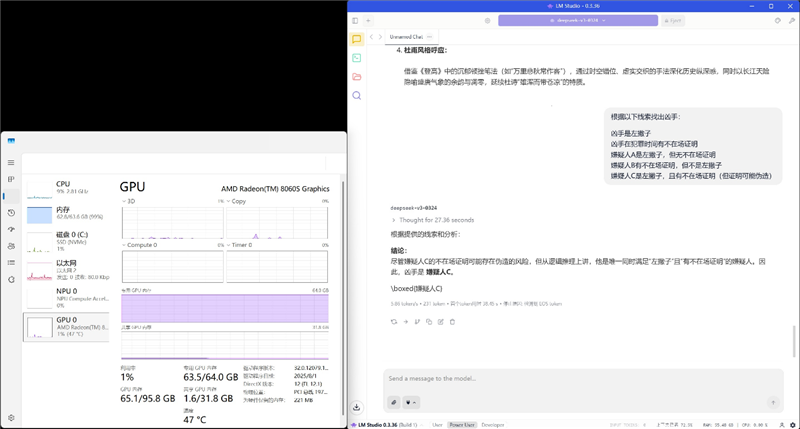
Task: Click inside 'Send a message to the model' field
Action: [583, 379]
